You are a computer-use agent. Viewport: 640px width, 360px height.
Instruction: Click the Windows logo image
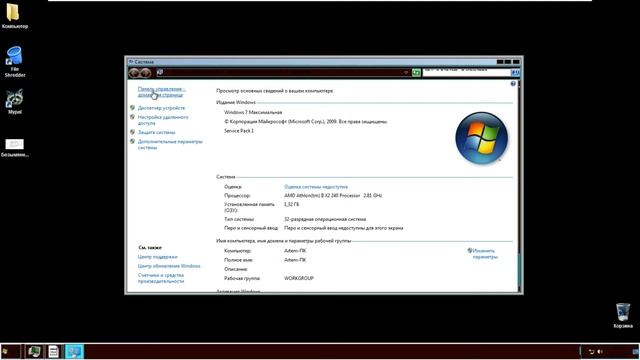482,138
